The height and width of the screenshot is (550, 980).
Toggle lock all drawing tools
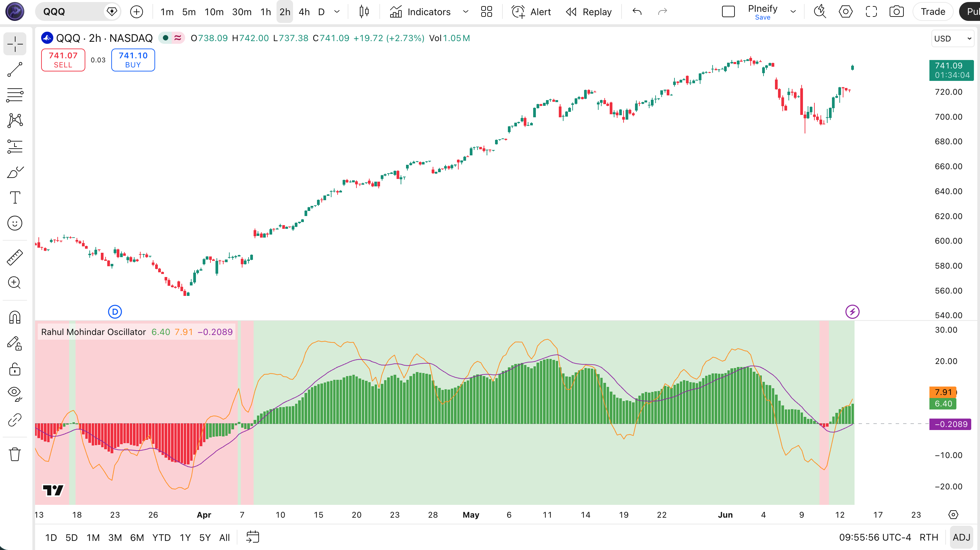[x=15, y=369]
